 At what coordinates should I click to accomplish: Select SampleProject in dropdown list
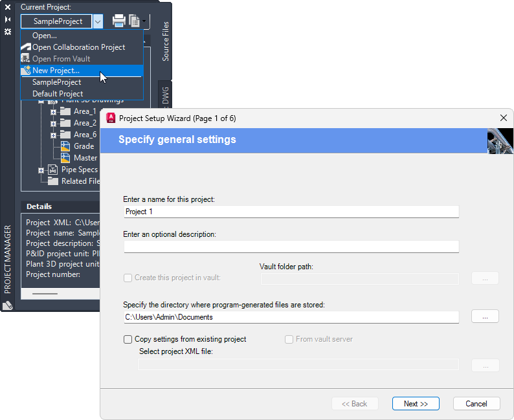[82, 82]
